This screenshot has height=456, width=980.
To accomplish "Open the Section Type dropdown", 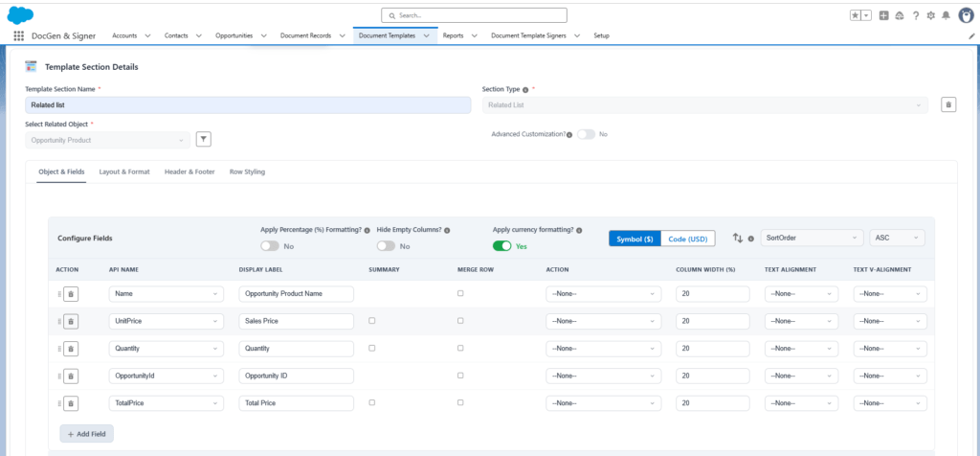I will pyautogui.click(x=705, y=105).
